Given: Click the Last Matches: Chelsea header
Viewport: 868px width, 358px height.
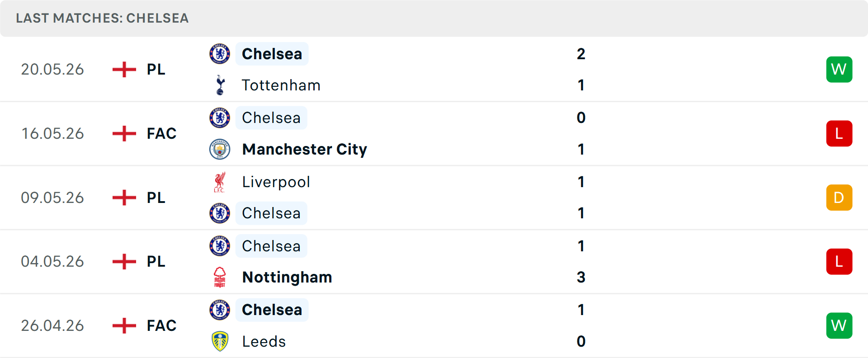Looking at the screenshot, I should pos(102,18).
